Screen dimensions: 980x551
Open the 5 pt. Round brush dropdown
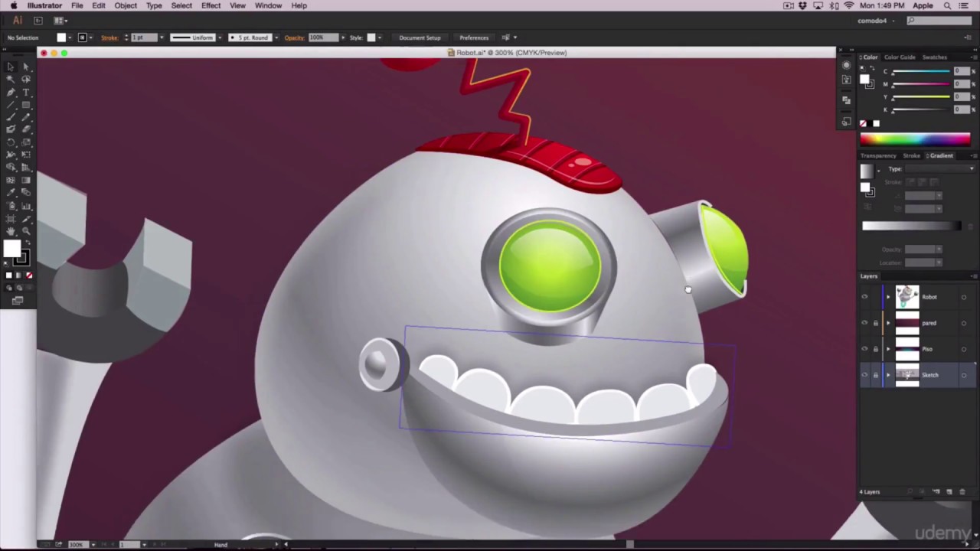coord(276,37)
